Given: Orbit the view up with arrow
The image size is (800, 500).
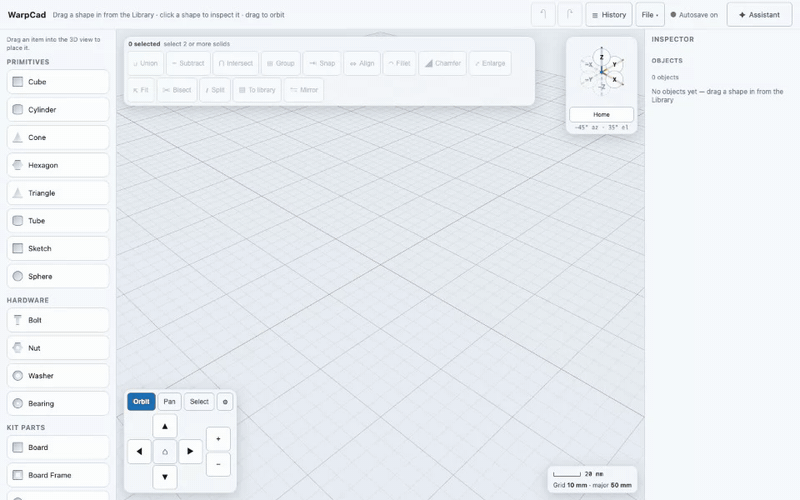Looking at the screenshot, I should pos(165,426).
